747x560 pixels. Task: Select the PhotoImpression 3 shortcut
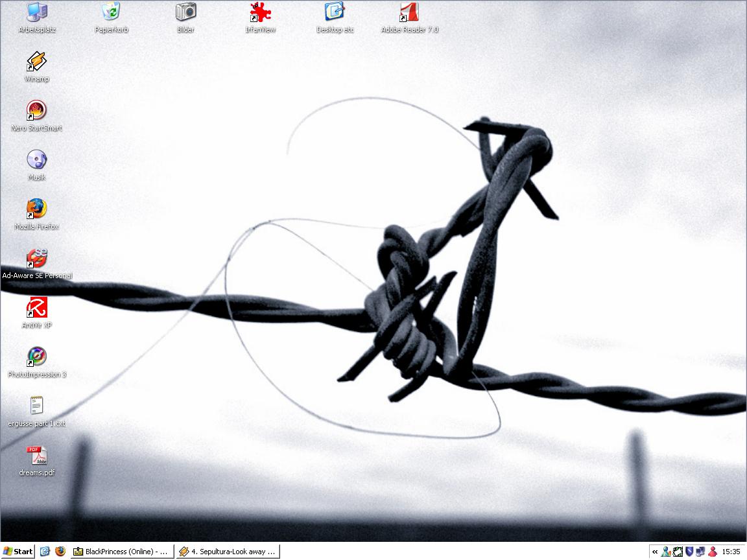point(37,357)
